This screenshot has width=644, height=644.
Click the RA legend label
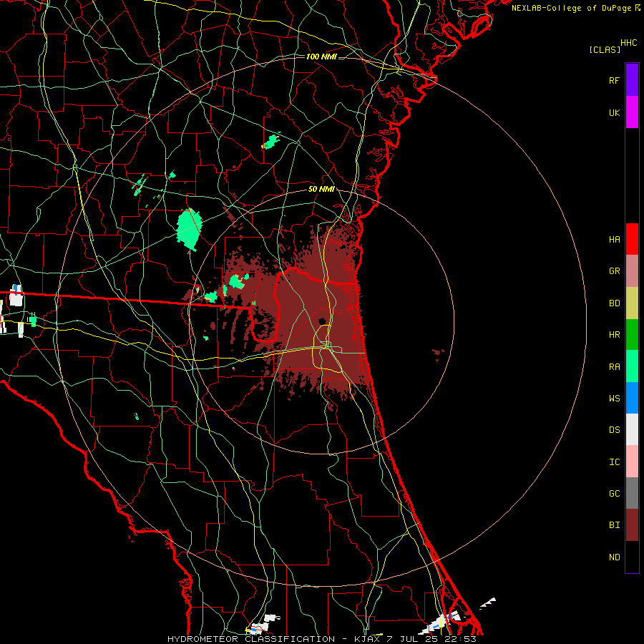(x=614, y=367)
